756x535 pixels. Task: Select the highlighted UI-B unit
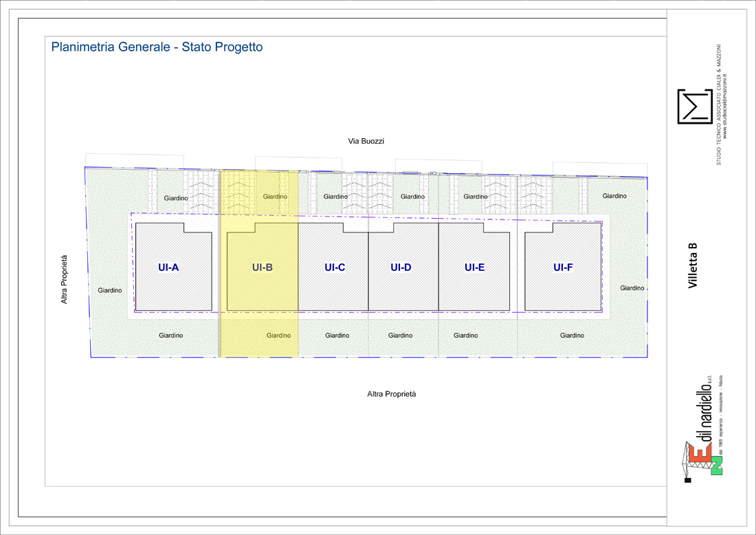pyautogui.click(x=263, y=267)
